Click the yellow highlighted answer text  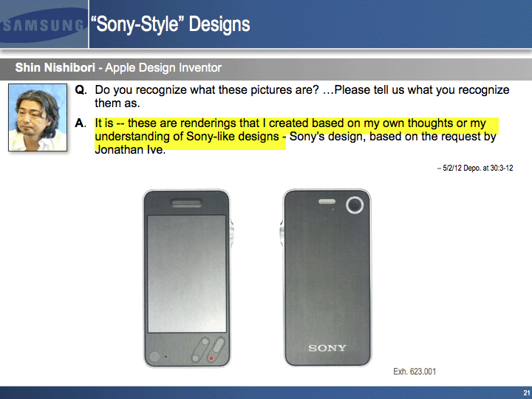tap(288, 124)
